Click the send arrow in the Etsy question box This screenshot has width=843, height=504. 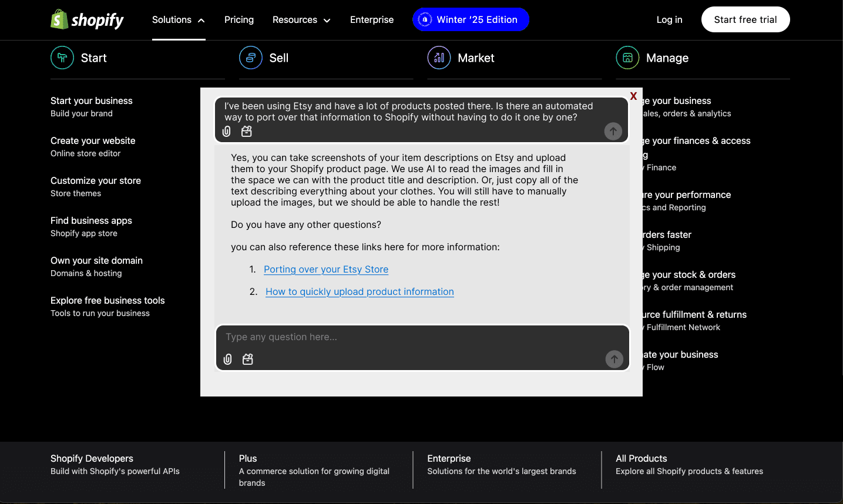click(613, 131)
